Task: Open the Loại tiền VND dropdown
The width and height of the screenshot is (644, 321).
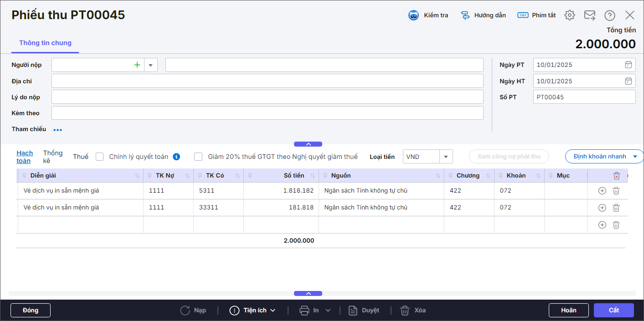Action: coord(446,157)
